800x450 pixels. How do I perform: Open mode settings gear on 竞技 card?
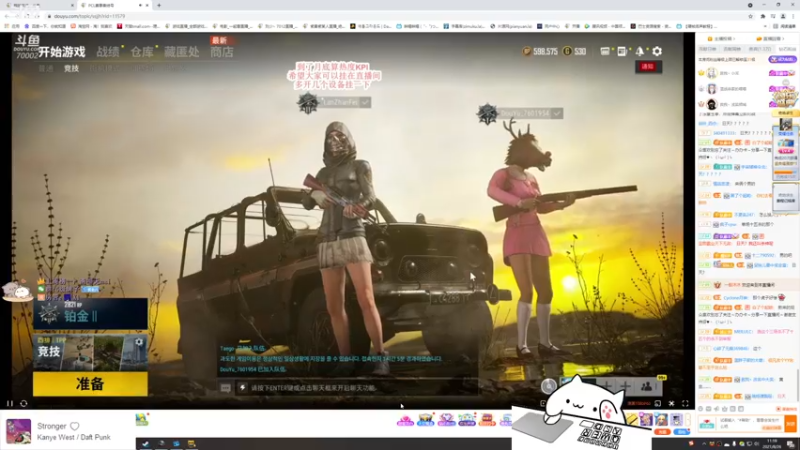pos(139,342)
